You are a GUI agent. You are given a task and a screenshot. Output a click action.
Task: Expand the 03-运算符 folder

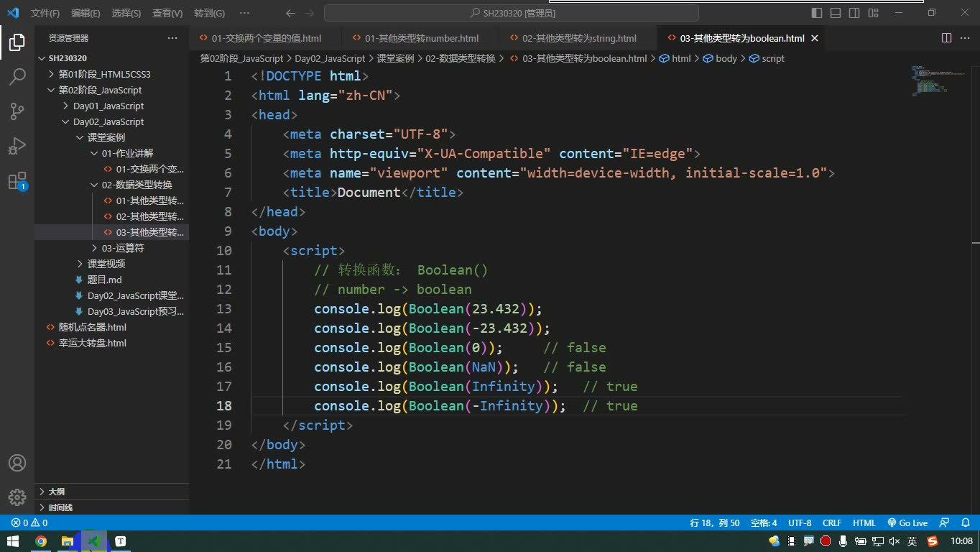(x=123, y=248)
